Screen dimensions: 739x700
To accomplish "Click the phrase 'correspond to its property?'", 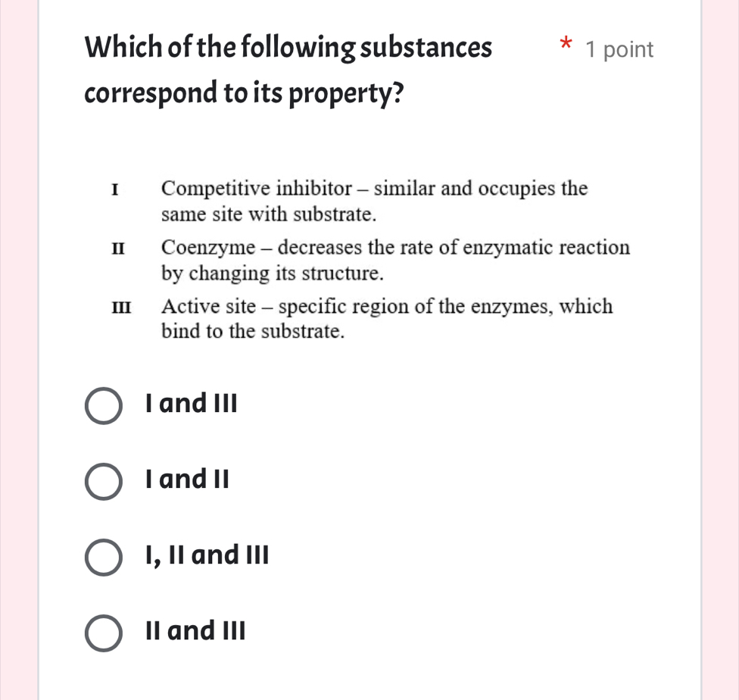I will pos(244,92).
